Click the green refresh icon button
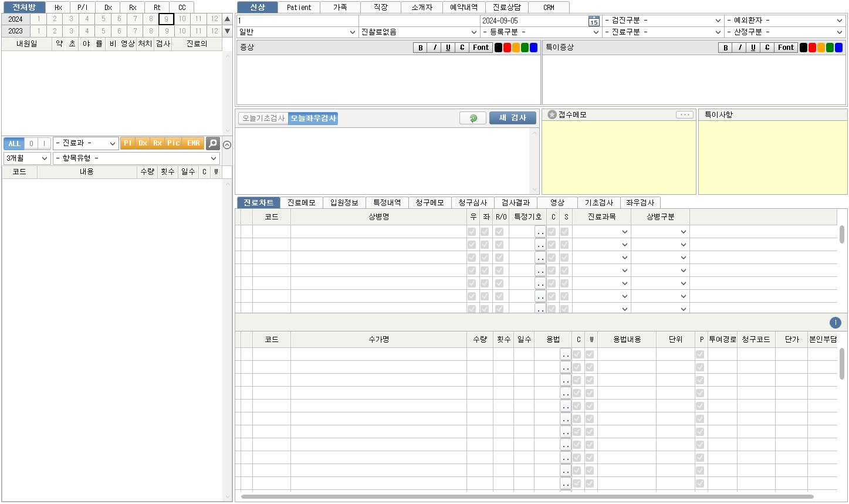Screen dimensions: 849x504 tap(473, 118)
